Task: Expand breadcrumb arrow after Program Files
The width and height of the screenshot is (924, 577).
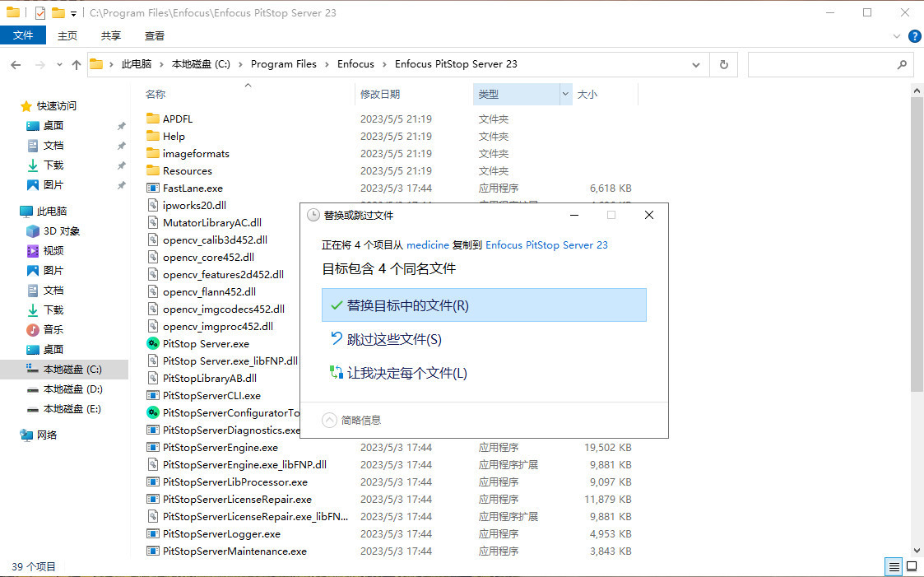Action: pyautogui.click(x=327, y=64)
